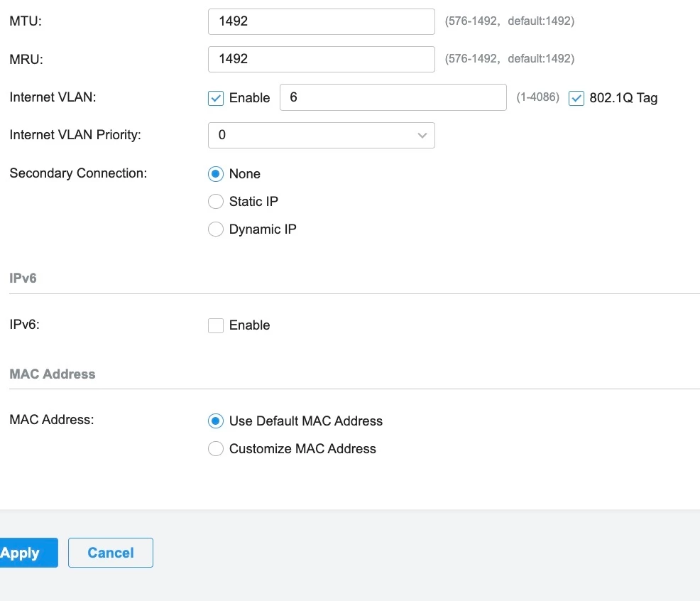Click the MAC Address section heading
The image size is (700, 601).
click(52, 374)
